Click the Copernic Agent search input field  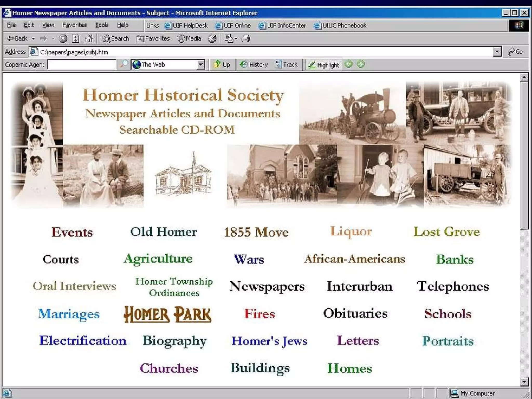pyautogui.click(x=82, y=64)
